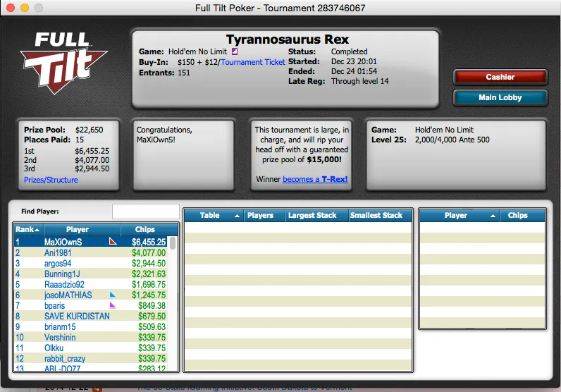Image resolution: width=561 pixels, height=392 pixels.
Task: Follow the 'becomes a T-Rex!' link
Action: pos(315,179)
